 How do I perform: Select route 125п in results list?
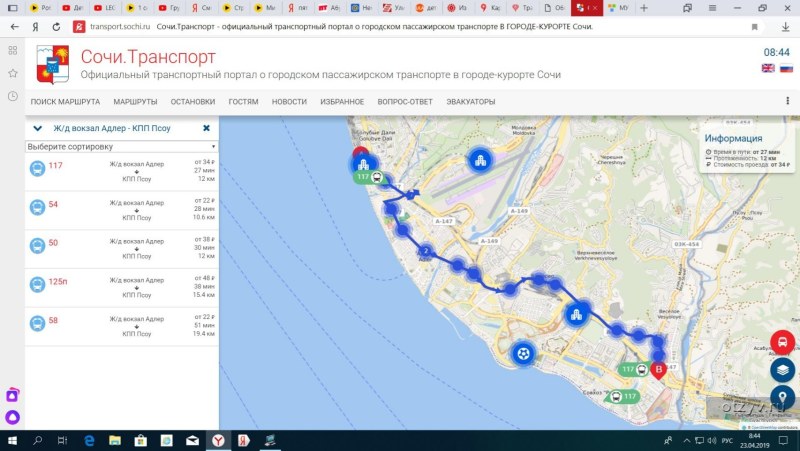(58, 282)
